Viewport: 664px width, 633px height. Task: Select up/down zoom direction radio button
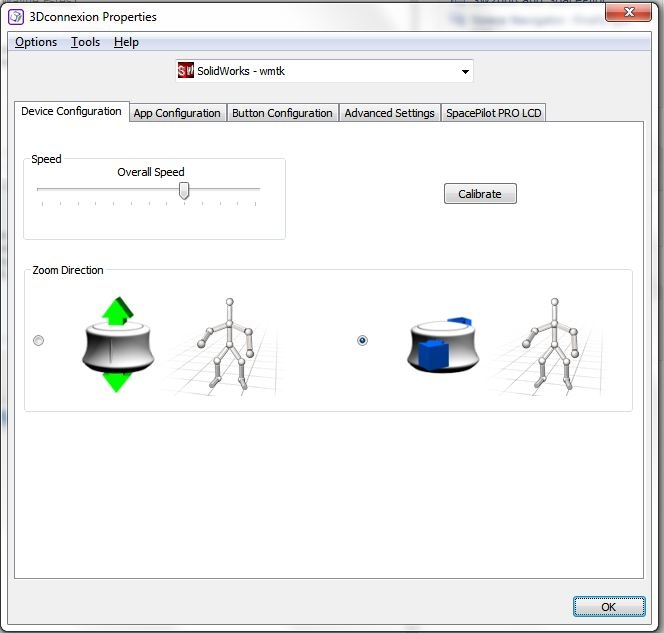pyautogui.click(x=39, y=340)
